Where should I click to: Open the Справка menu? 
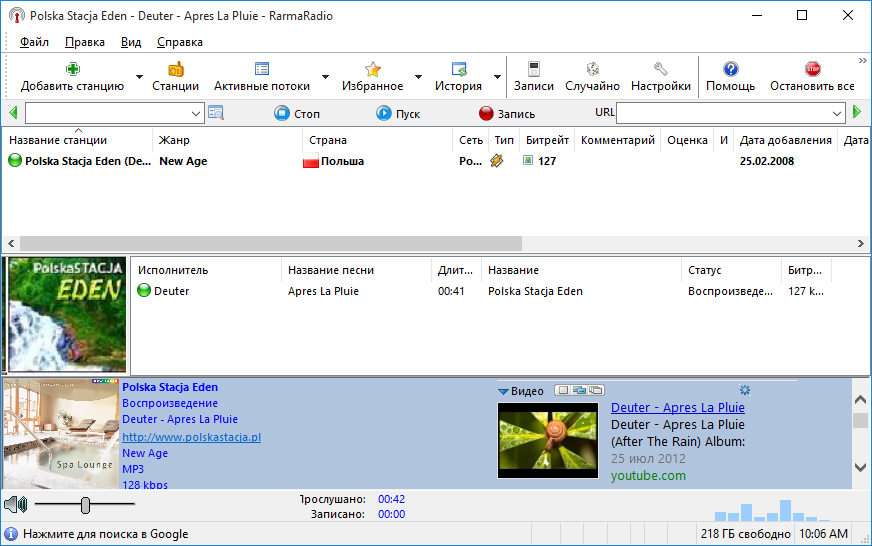pos(180,42)
